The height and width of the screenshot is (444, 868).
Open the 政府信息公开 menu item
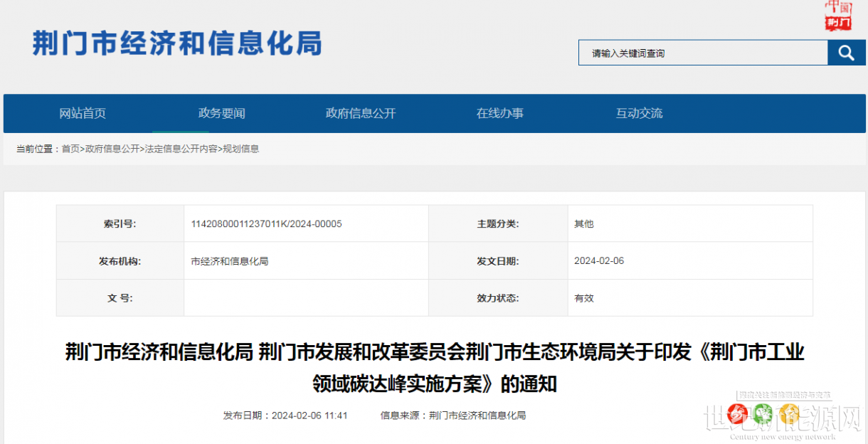[x=361, y=113]
